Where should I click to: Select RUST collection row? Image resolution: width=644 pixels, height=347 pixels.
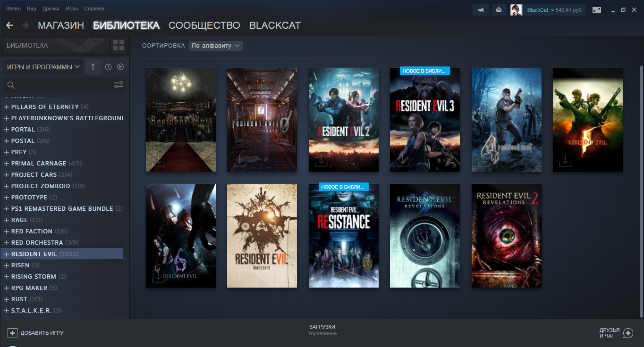[62, 299]
